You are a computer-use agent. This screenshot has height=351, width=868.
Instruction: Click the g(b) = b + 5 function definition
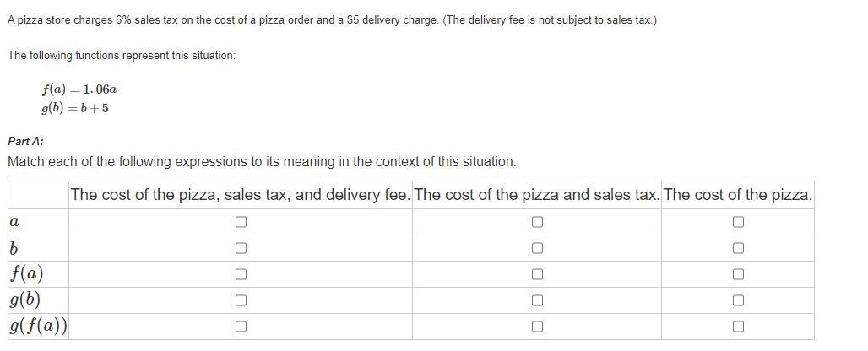tap(74, 108)
